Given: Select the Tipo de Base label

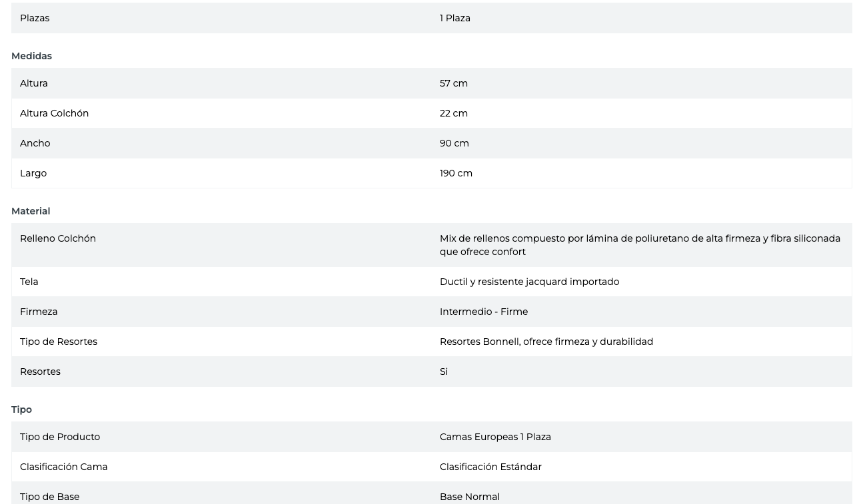Looking at the screenshot, I should point(49,496).
